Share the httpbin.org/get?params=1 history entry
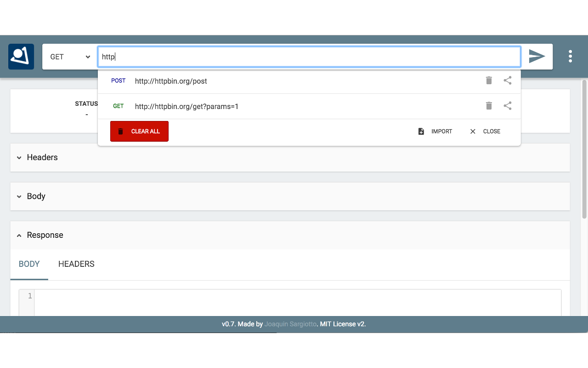 pos(508,106)
